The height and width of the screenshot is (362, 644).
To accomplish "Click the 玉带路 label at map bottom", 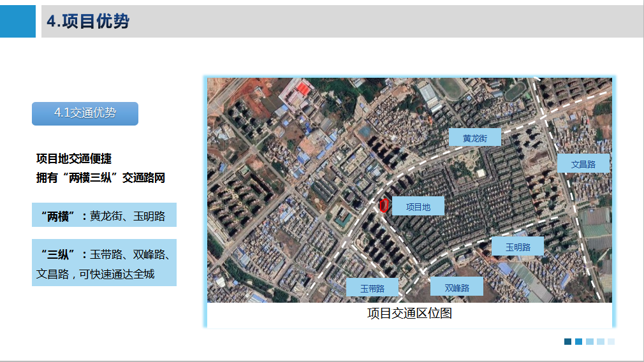I will [x=372, y=288].
